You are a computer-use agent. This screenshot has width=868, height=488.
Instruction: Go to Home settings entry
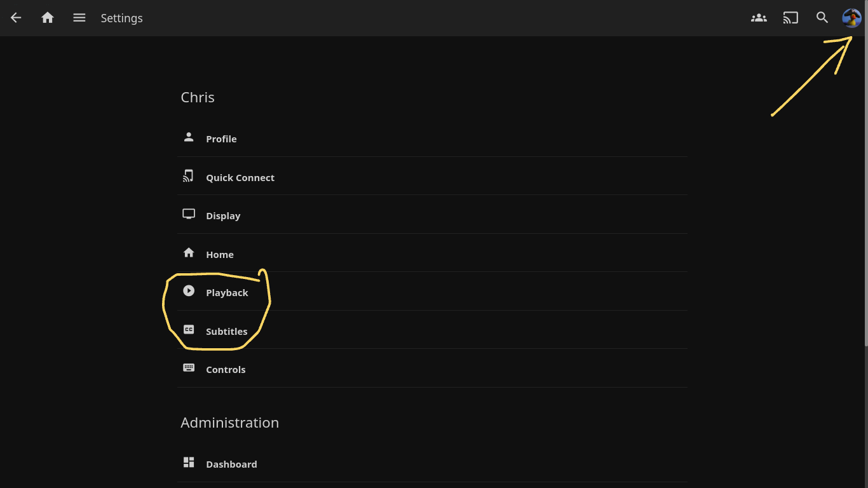[220, 254]
